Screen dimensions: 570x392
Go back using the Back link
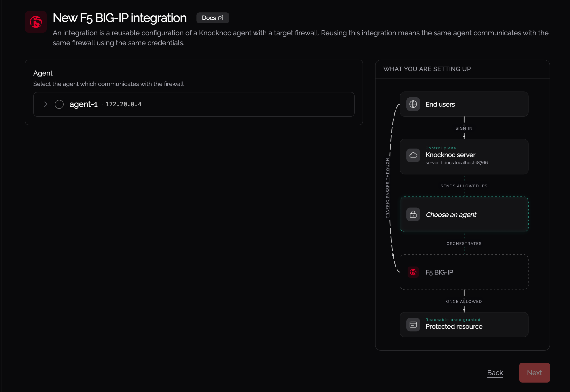click(495, 373)
